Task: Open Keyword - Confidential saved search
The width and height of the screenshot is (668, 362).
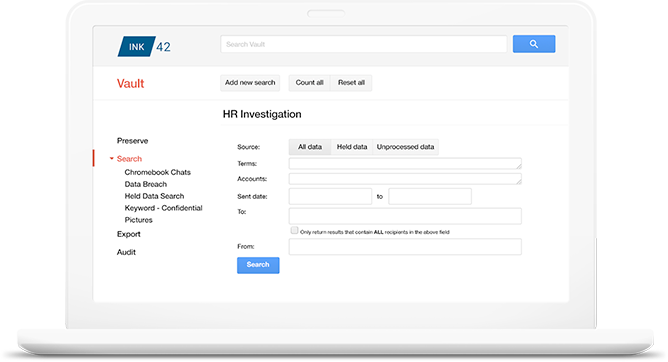Action: coord(163,208)
